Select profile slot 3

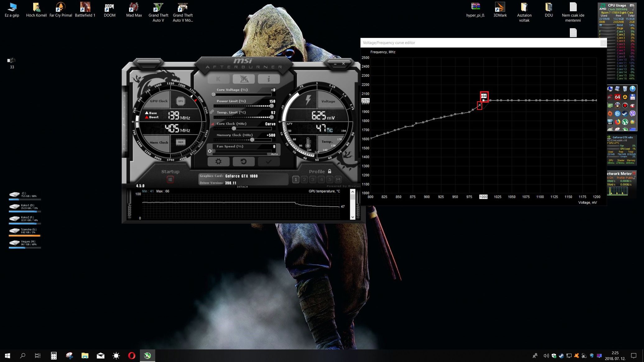pyautogui.click(x=313, y=179)
